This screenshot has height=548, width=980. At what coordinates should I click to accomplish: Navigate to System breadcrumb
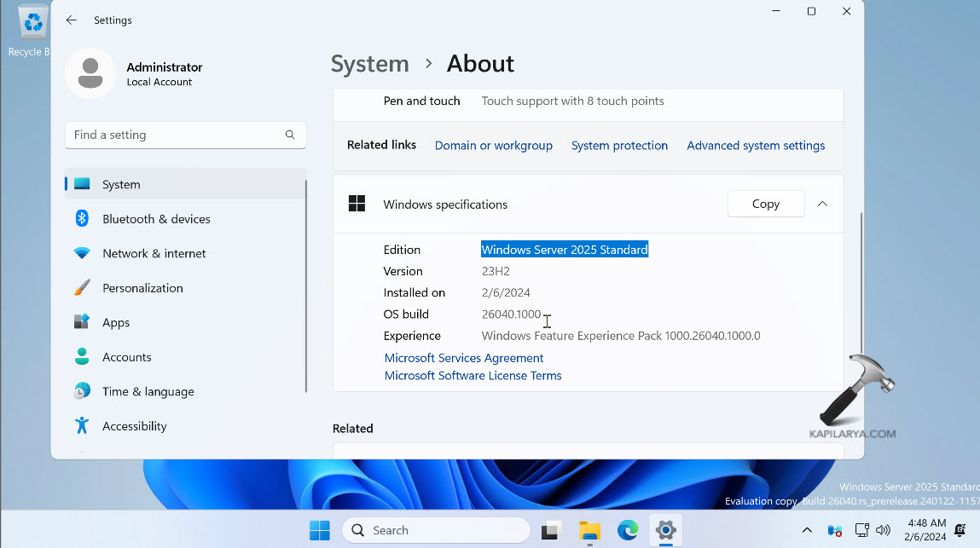point(369,64)
